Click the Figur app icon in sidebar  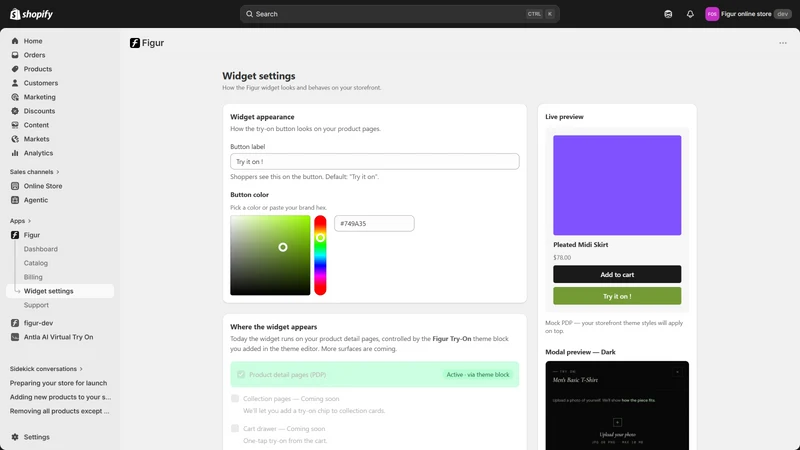[x=15, y=235]
